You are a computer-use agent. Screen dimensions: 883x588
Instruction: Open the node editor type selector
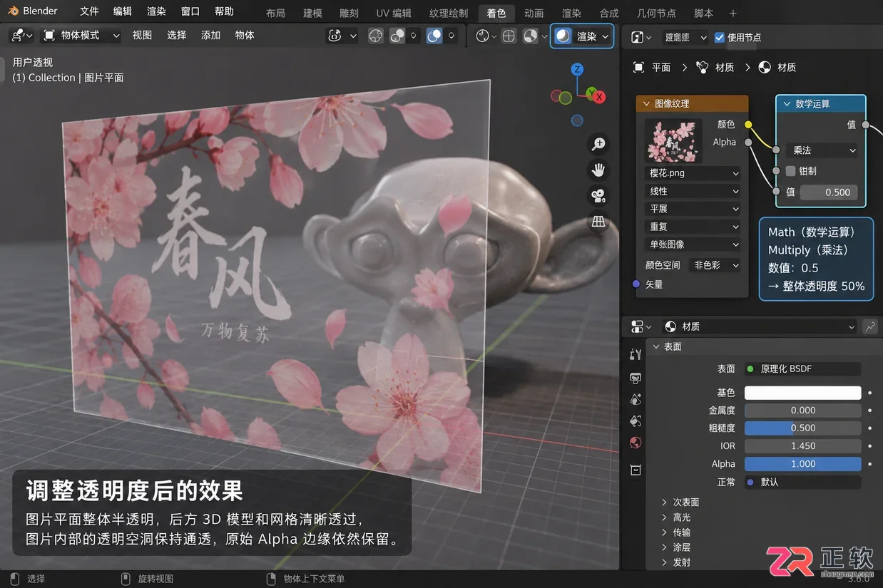coord(642,37)
